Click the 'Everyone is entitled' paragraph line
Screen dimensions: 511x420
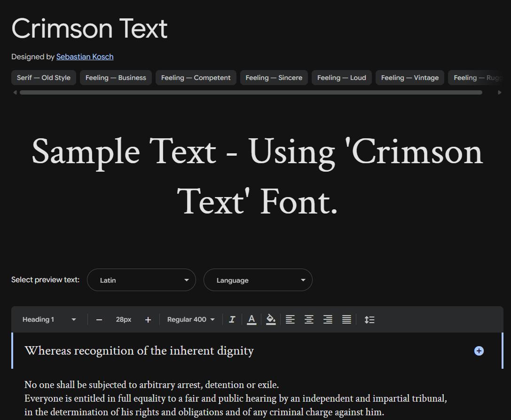[236, 398]
